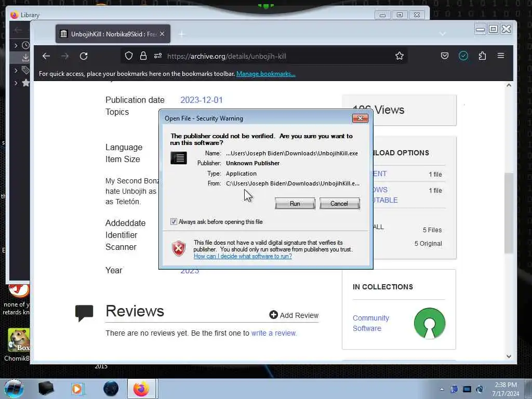Click the Firefox forward arrow

tap(65, 56)
